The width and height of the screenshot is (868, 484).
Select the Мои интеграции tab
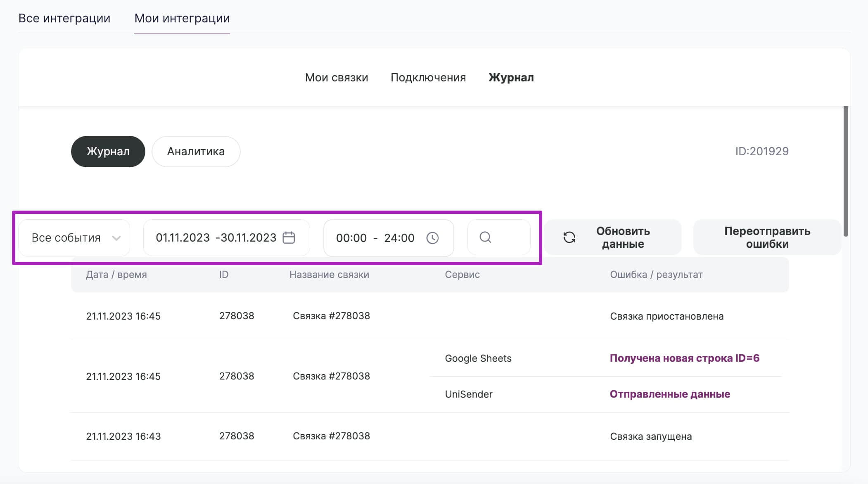[182, 18]
